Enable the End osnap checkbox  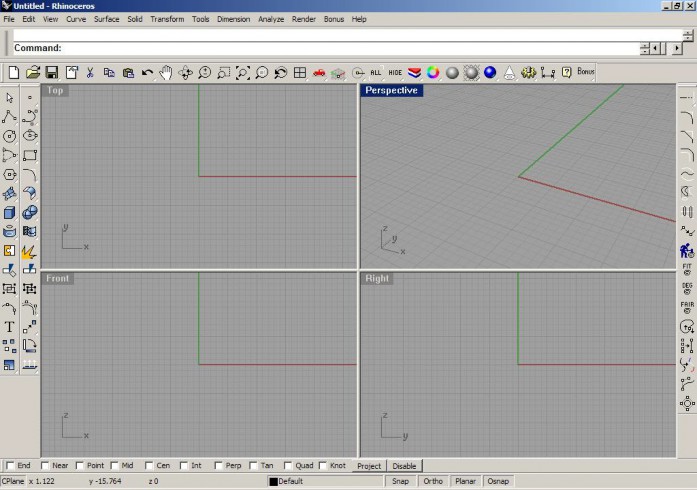[x=10, y=466]
